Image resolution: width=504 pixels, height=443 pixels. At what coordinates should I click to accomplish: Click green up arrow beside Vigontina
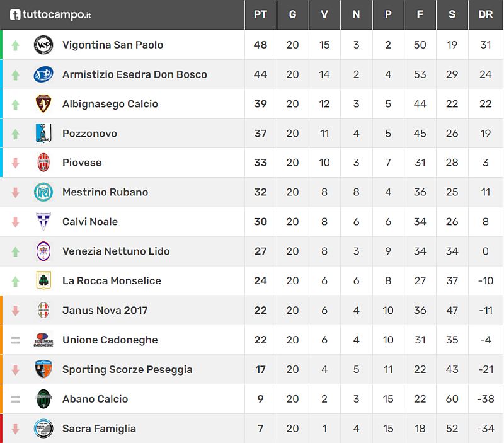(16, 45)
